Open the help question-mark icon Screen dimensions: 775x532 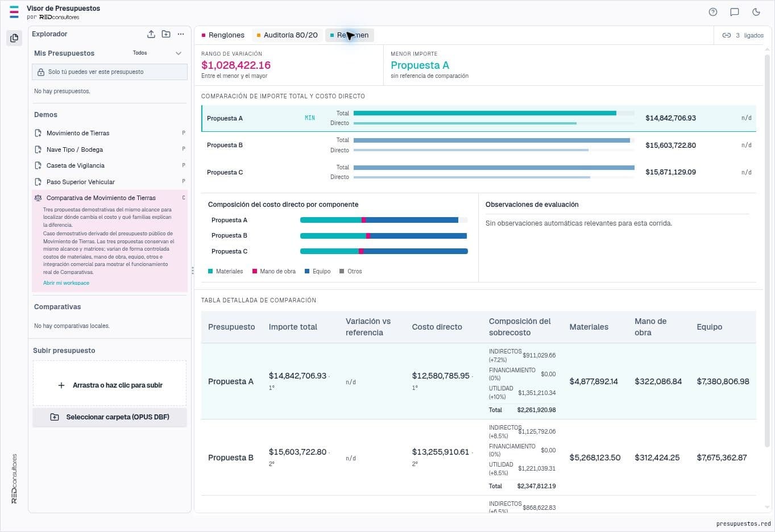click(713, 12)
